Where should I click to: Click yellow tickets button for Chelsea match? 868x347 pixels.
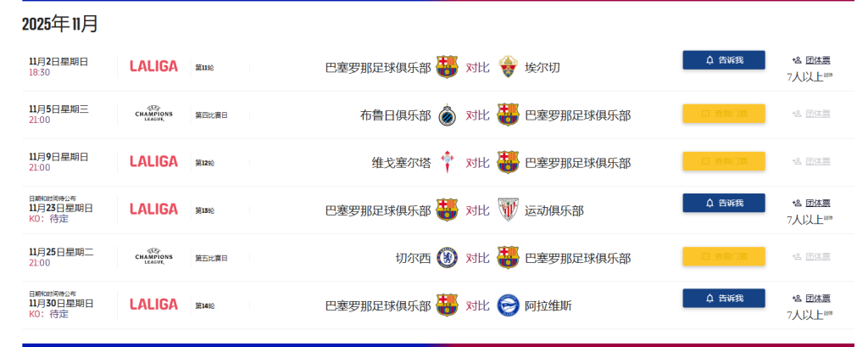coord(723,256)
